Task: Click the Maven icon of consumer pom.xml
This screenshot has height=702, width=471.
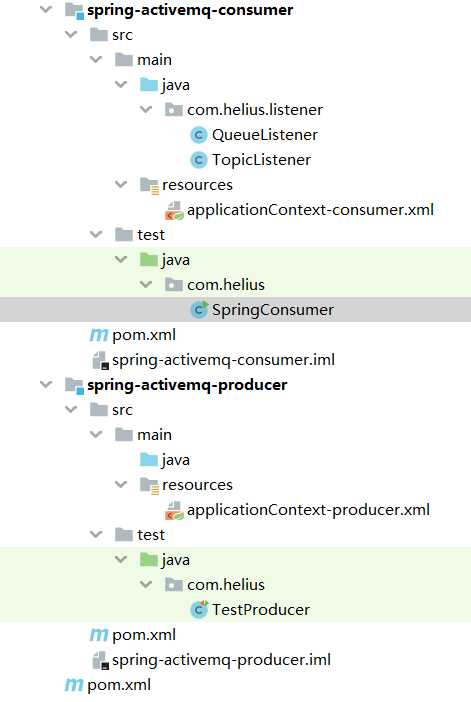Action: pos(98,335)
